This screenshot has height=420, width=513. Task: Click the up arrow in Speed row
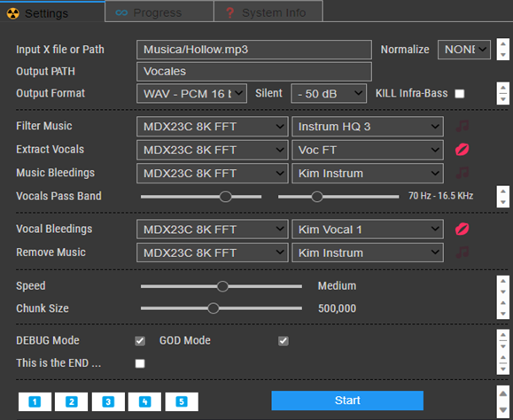tap(503, 281)
